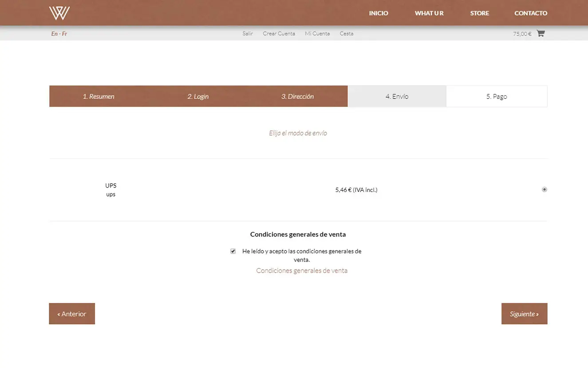Toggle the terms acceptance checkbox

[x=233, y=251]
